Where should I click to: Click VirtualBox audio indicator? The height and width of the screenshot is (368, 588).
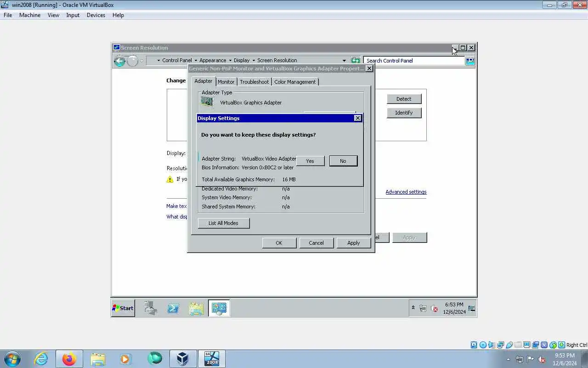492,345
